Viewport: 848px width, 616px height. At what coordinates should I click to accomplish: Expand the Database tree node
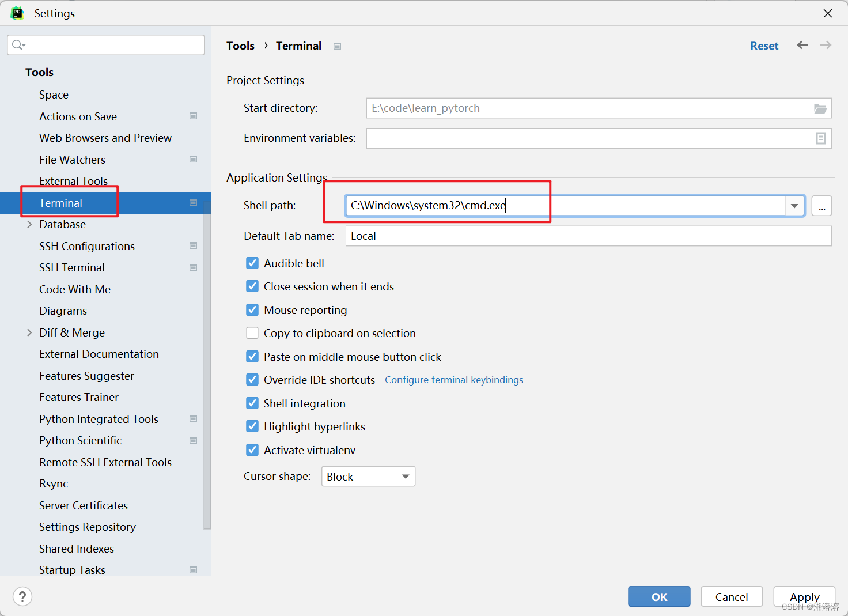point(29,224)
